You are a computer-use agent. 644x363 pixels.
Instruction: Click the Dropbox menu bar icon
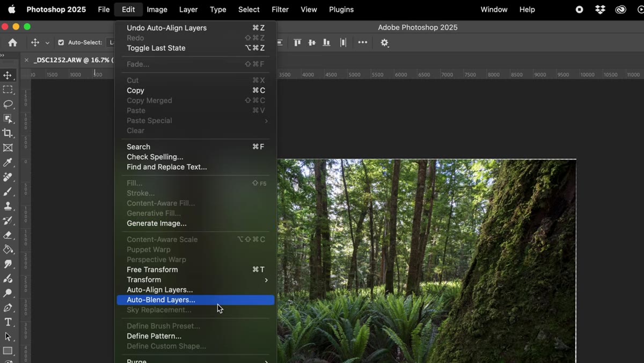click(600, 9)
